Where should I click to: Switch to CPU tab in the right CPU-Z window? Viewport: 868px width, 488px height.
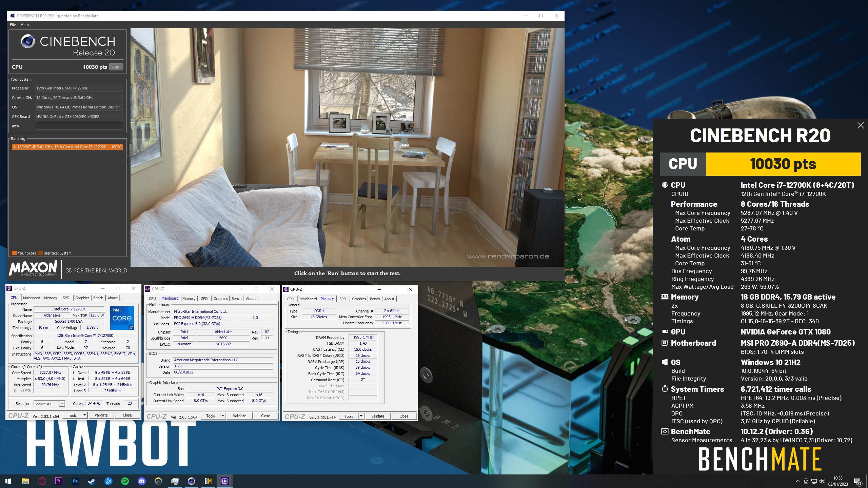(291, 299)
